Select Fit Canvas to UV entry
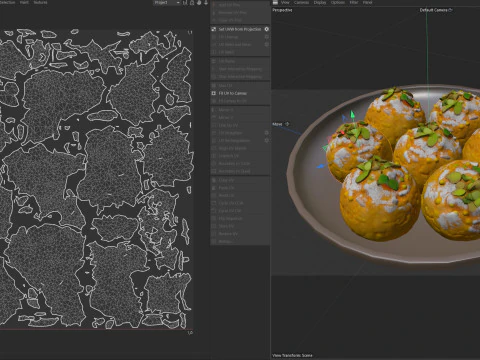Screen dimensions: 480x360 [240, 101]
